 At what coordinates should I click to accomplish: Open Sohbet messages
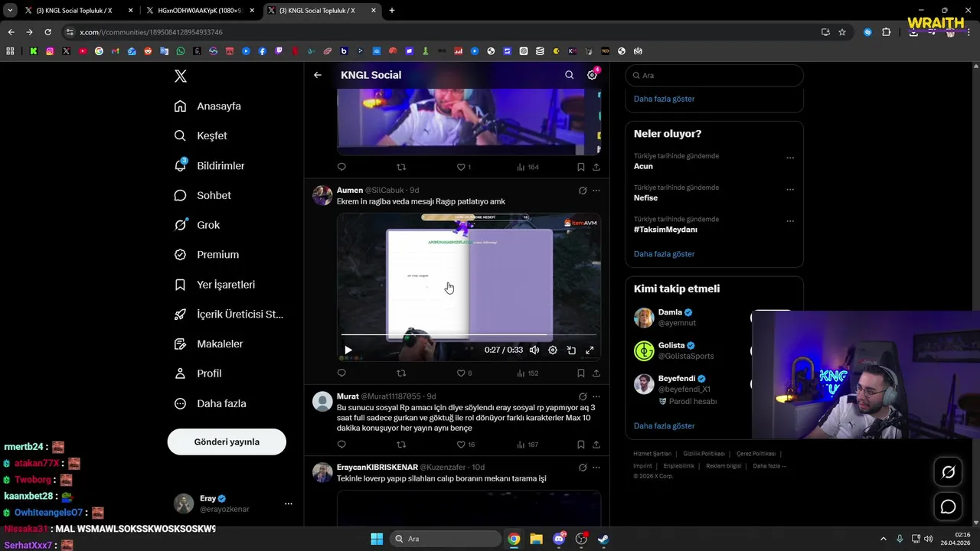(202, 195)
